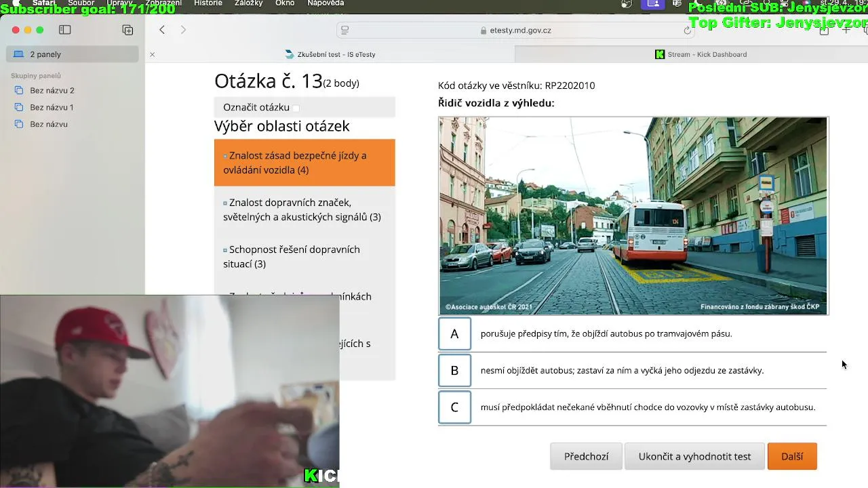Go to next question with Další

click(792, 456)
